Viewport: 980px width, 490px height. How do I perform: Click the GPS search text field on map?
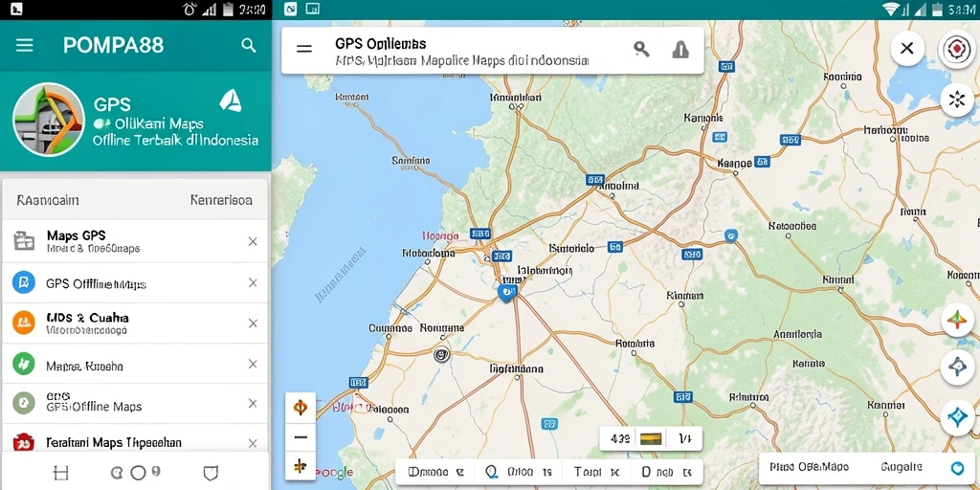click(462, 52)
